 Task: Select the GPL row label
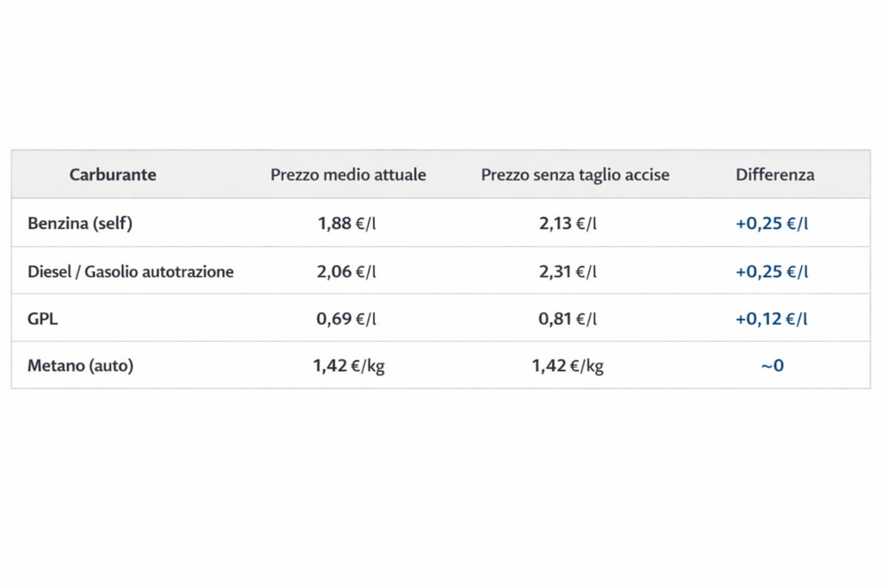click(x=43, y=319)
